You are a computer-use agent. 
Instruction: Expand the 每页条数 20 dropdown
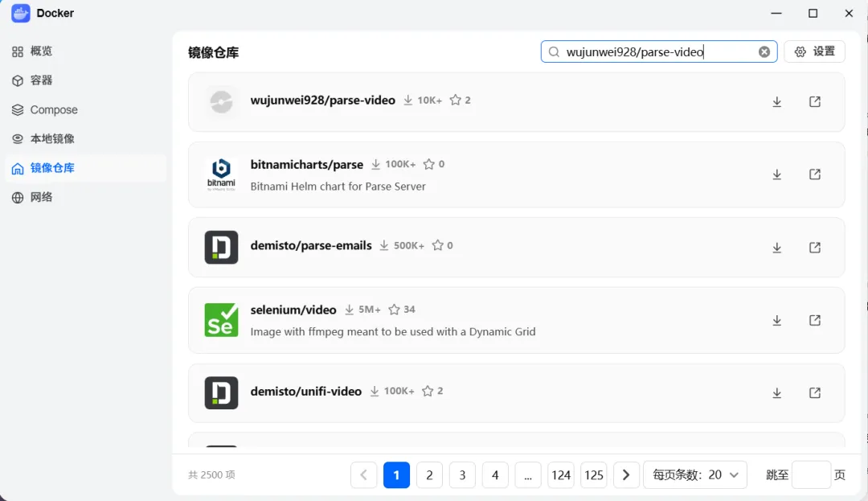tap(695, 475)
